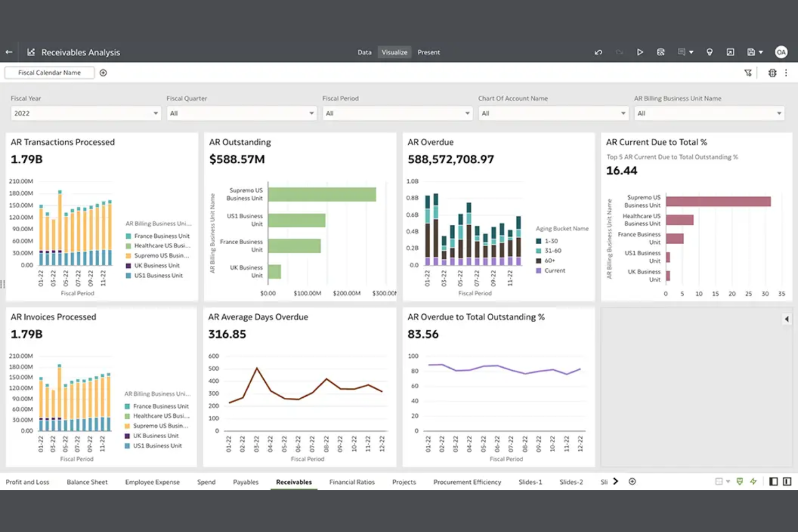Switch to the Present tab
798x532 pixels.
point(429,52)
